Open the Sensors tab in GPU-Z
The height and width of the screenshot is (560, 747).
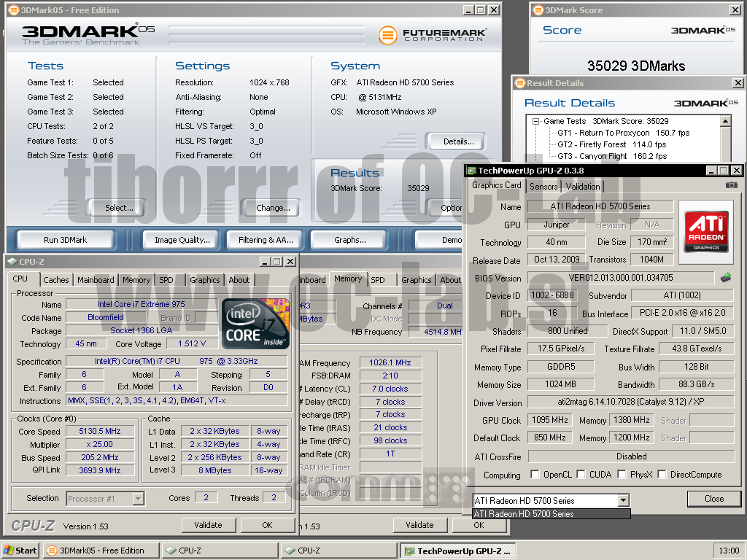[543, 186]
